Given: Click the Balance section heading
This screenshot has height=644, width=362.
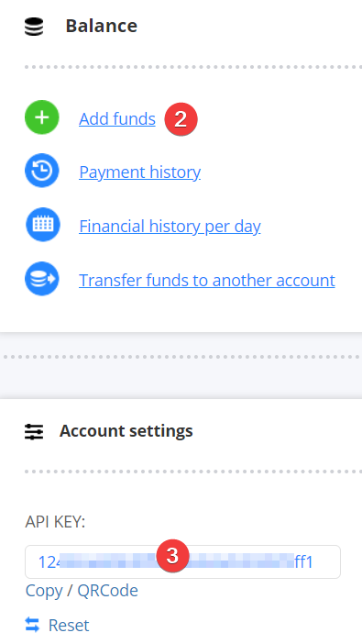Looking at the screenshot, I should pyautogui.click(x=102, y=26).
